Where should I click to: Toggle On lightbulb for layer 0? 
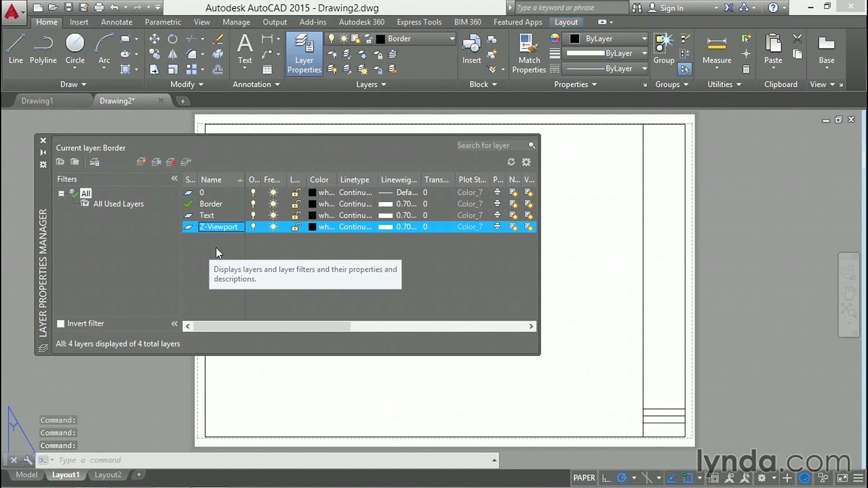[253, 192]
